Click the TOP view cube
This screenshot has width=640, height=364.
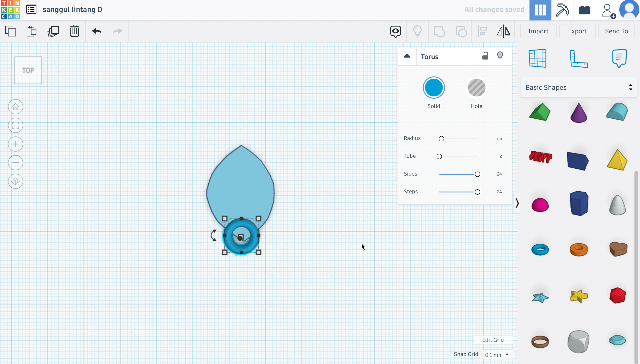pos(28,70)
